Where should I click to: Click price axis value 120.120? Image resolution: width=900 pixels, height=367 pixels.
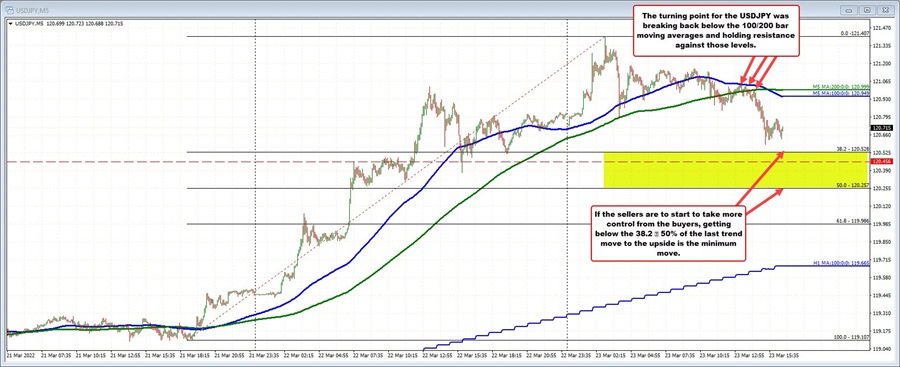pos(882,206)
